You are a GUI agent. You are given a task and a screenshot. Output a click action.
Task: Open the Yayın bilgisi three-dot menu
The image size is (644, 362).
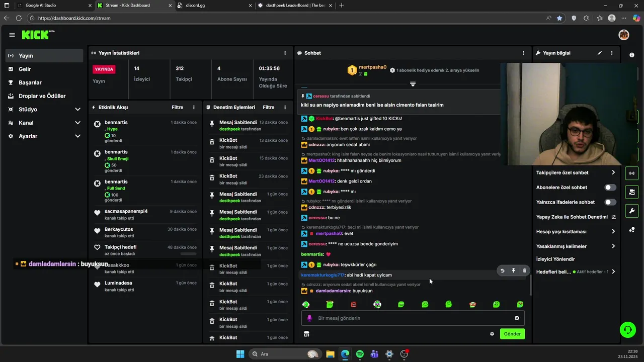point(612,53)
